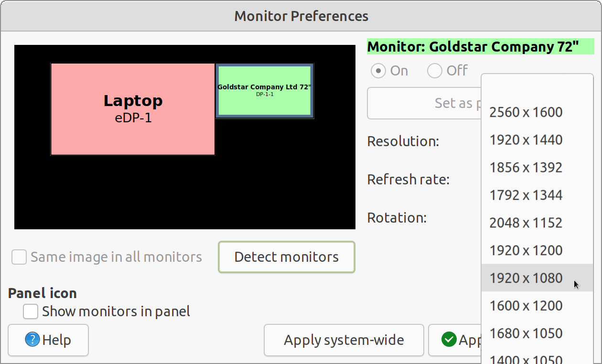The height and width of the screenshot is (364, 602).
Task: Select the Laptop eDP-1 monitor thumbnail
Action: (x=132, y=109)
